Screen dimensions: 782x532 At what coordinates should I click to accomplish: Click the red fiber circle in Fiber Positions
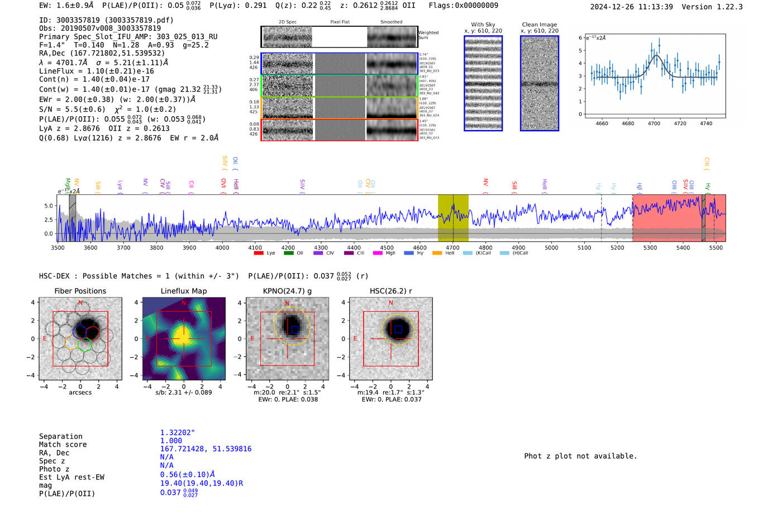click(93, 333)
